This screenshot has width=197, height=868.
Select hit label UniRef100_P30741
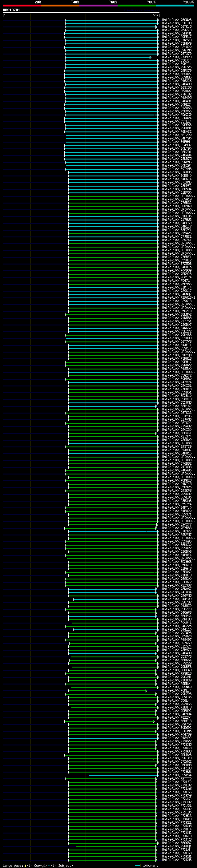click(x=177, y=240)
